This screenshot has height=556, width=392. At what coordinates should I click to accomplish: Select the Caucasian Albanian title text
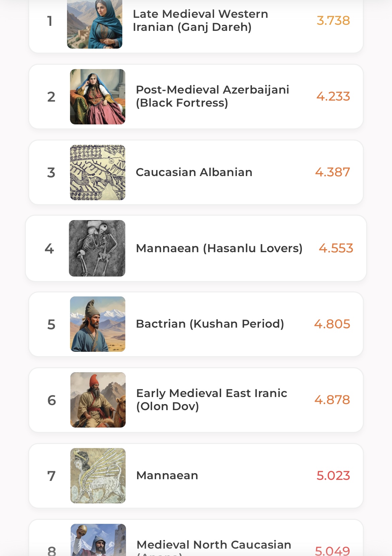[194, 172]
